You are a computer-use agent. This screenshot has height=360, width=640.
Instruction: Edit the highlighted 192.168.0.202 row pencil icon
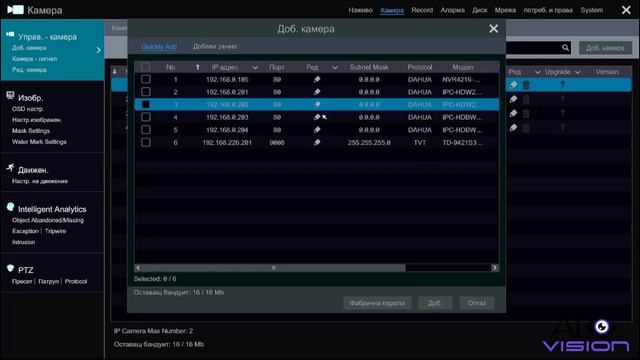pos(317,104)
